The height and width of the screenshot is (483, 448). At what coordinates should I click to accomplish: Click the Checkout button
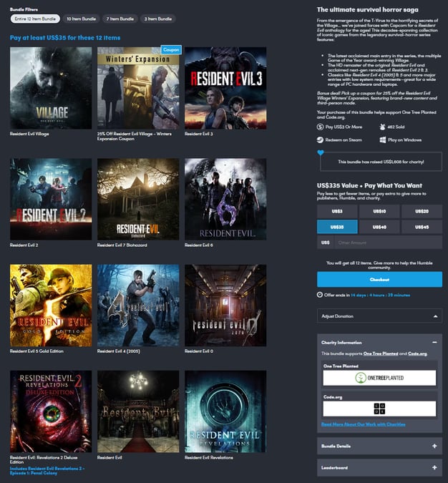pos(379,279)
